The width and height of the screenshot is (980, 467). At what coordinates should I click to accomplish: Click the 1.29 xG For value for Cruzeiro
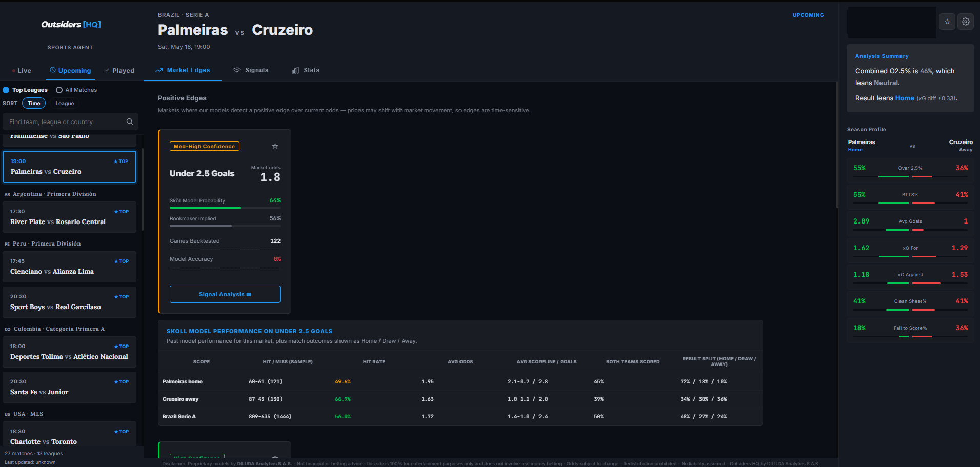pyautogui.click(x=960, y=248)
